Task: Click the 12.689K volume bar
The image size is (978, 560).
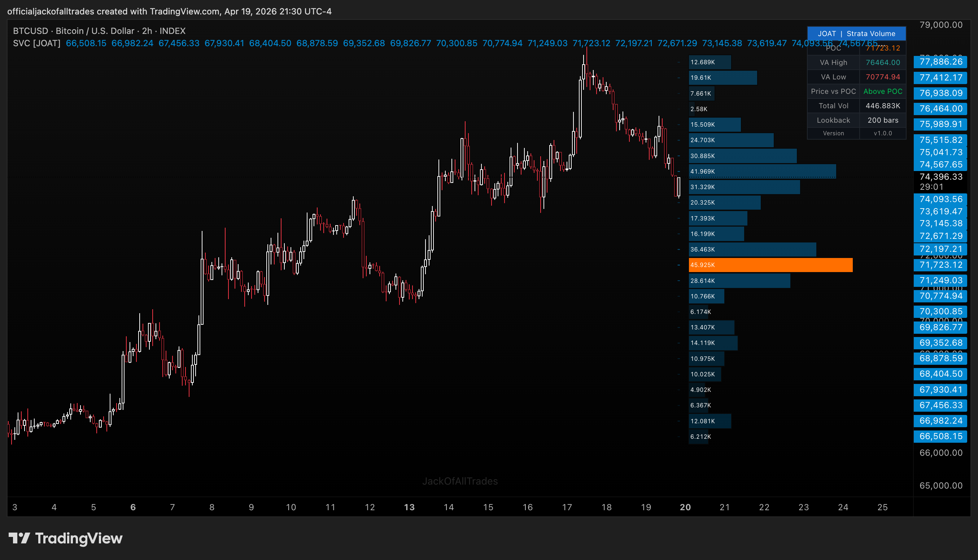Action: (x=710, y=62)
